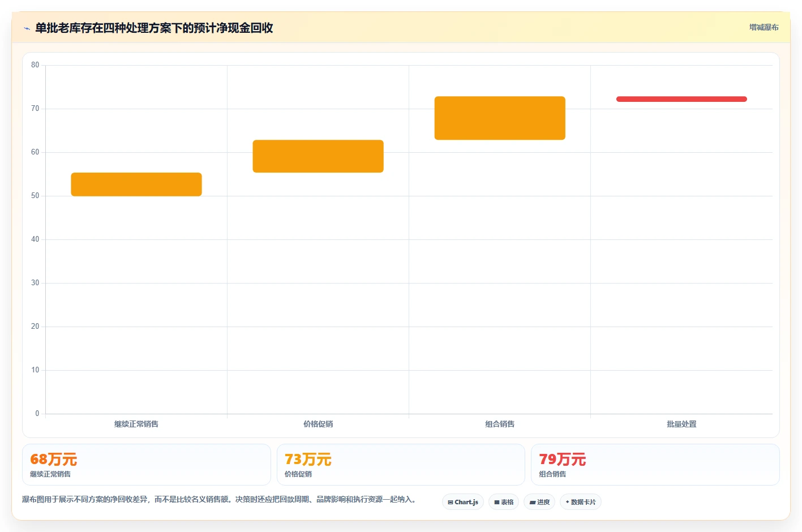Click the y-axis label 80

tap(35, 65)
